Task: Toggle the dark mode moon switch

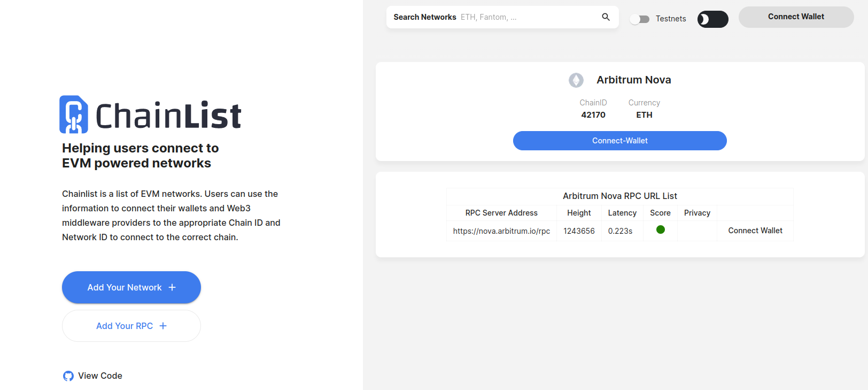Action: 713,19
